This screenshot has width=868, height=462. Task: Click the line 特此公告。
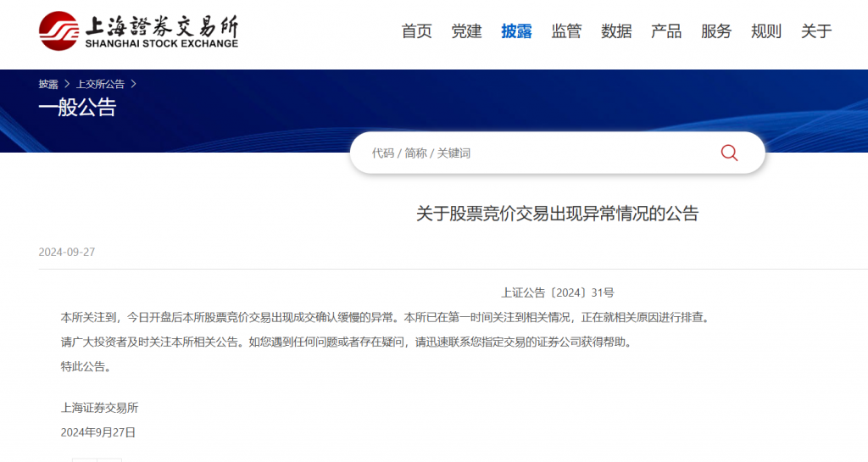pos(87,366)
